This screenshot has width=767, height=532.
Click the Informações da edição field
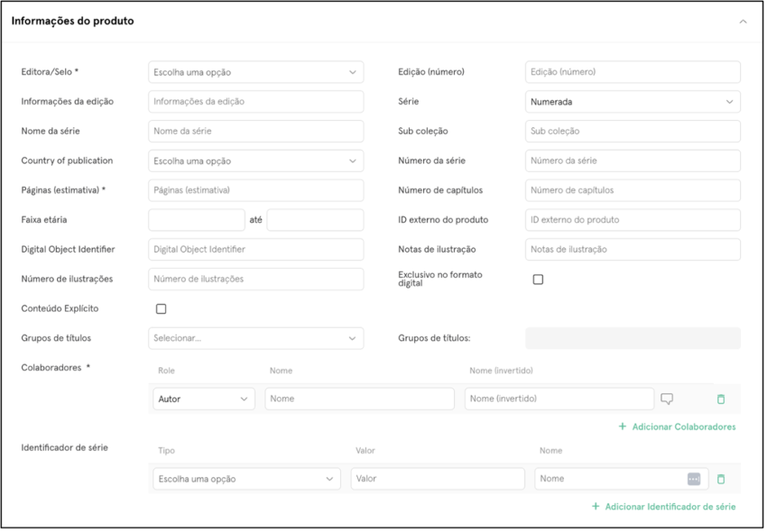point(256,102)
